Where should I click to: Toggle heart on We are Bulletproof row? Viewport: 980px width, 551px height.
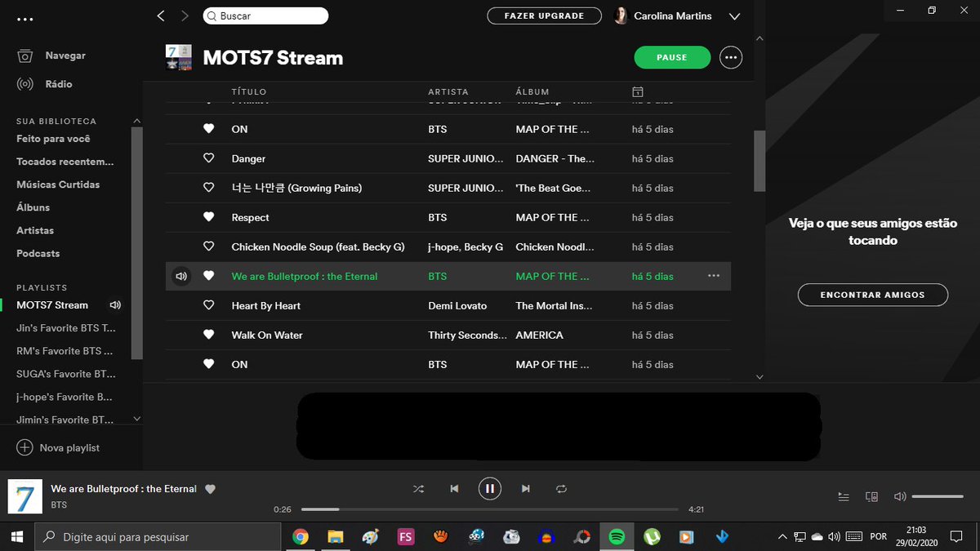pos(208,276)
